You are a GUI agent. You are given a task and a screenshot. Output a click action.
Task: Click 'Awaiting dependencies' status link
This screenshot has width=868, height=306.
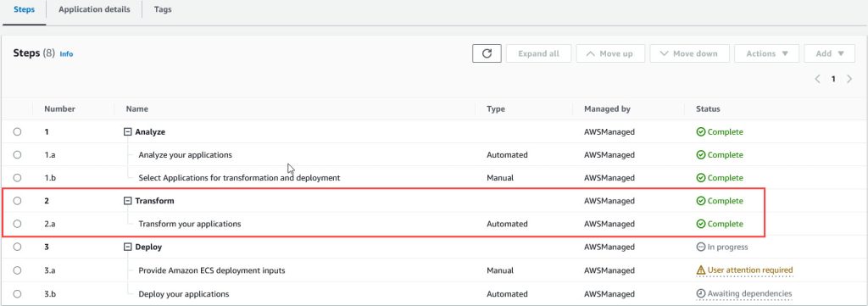[x=749, y=293]
